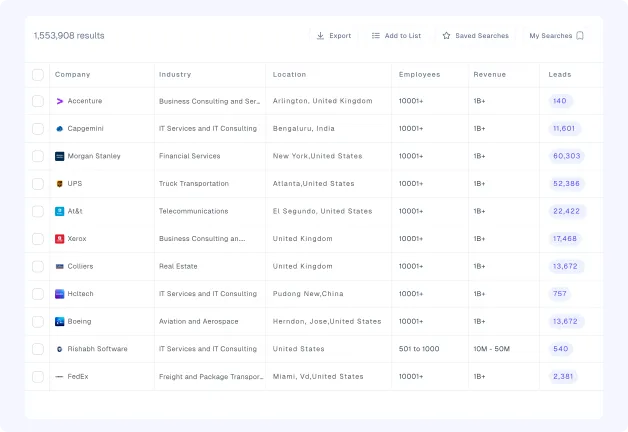
Task: Open Morgan Stanley's 60,303 leads badge
Action: 567,156
